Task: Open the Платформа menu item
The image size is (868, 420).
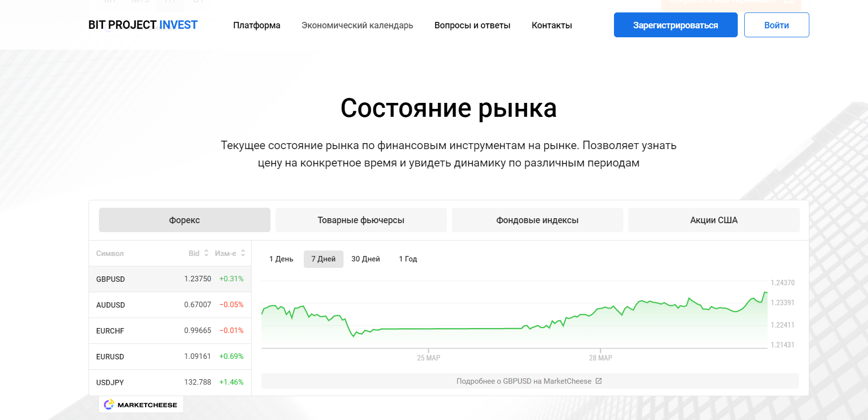Action: pos(257,25)
